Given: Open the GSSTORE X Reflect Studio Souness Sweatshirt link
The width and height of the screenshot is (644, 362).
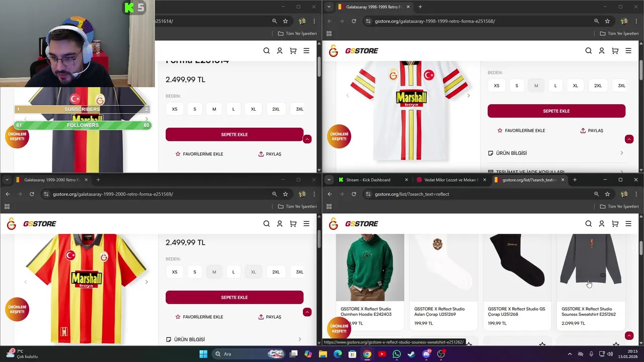Looking at the screenshot, I should tap(589, 312).
